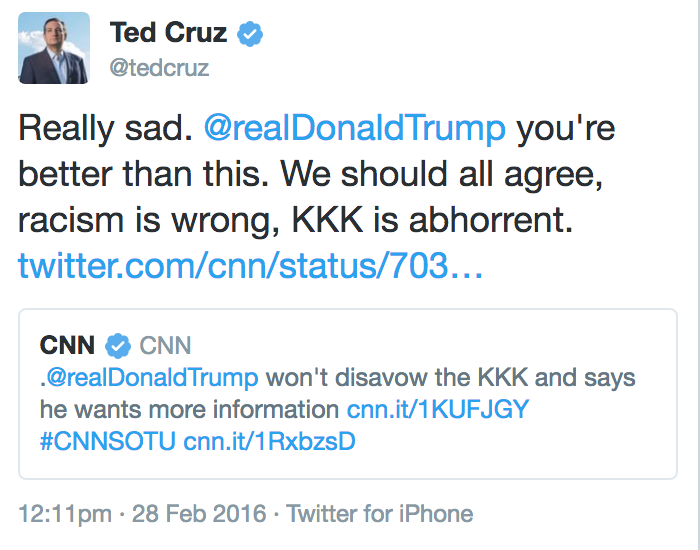Click the #CNNSOTU hashtag
This screenshot has height=550, width=700.
[x=108, y=441]
